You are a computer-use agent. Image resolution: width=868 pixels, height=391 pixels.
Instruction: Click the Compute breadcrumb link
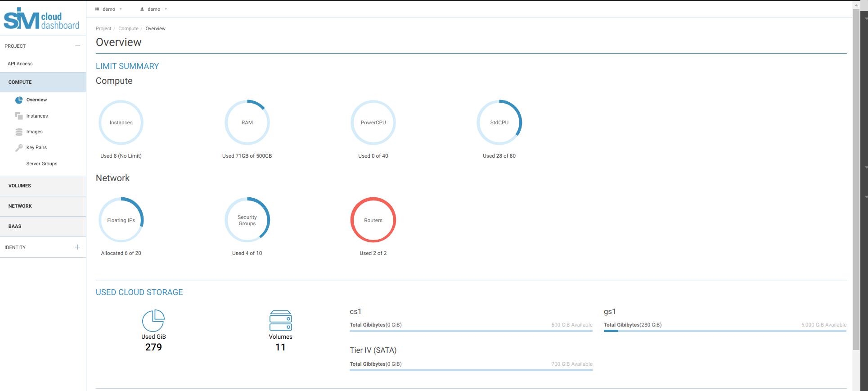click(128, 29)
